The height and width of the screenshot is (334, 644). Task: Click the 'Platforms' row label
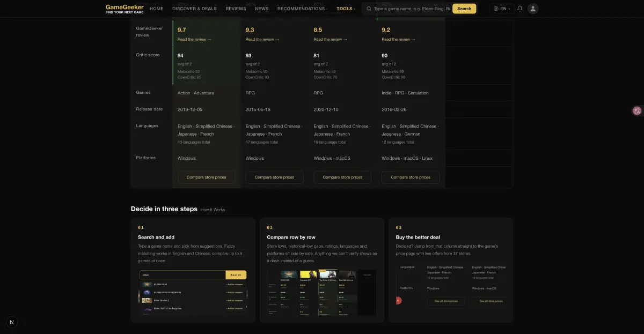pyautogui.click(x=146, y=158)
